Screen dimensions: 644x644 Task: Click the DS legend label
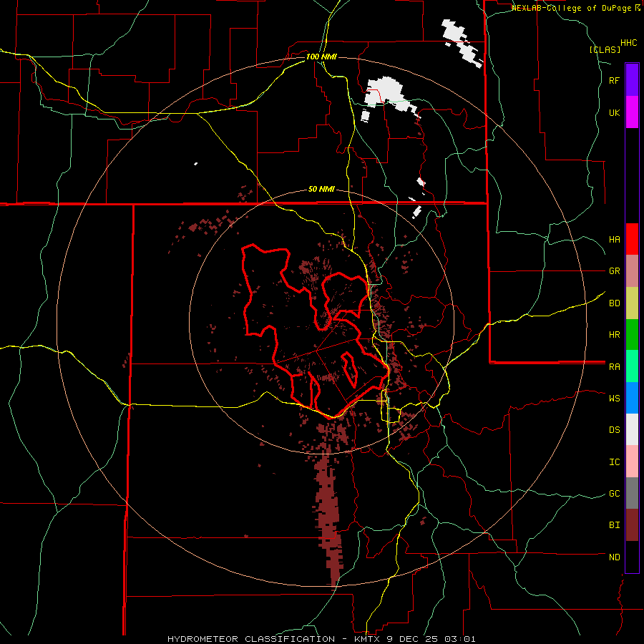tap(614, 430)
